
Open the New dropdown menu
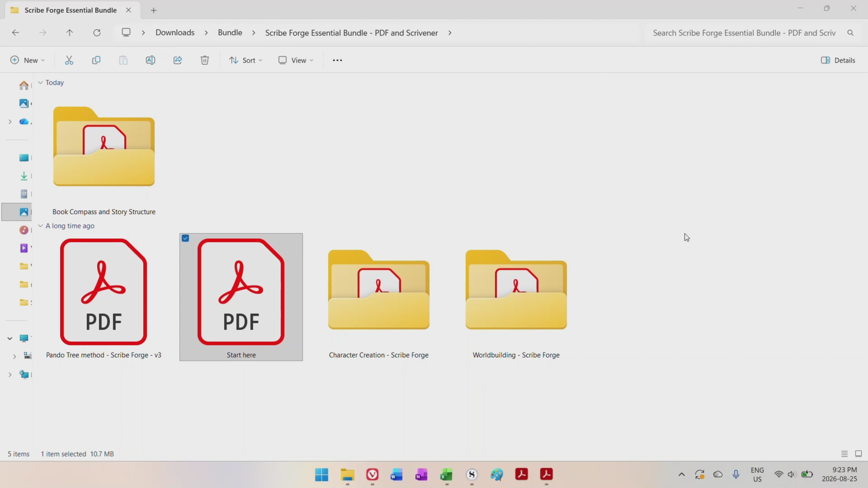click(x=28, y=60)
